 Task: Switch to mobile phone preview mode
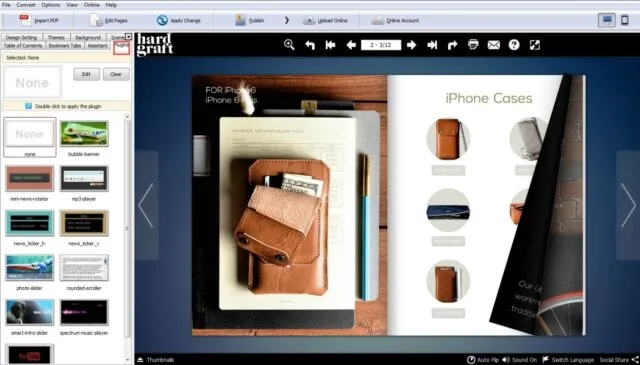pos(624,20)
